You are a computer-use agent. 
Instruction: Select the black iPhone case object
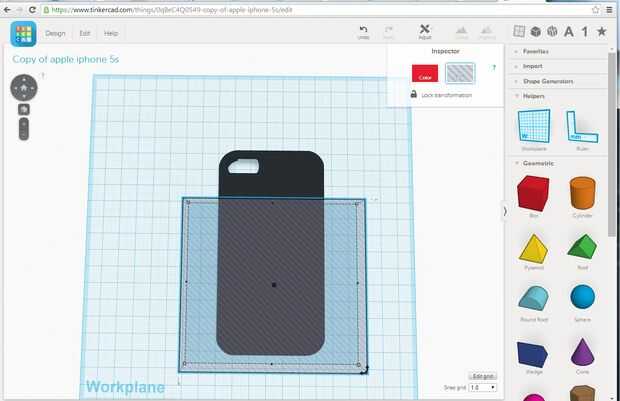coord(271,253)
